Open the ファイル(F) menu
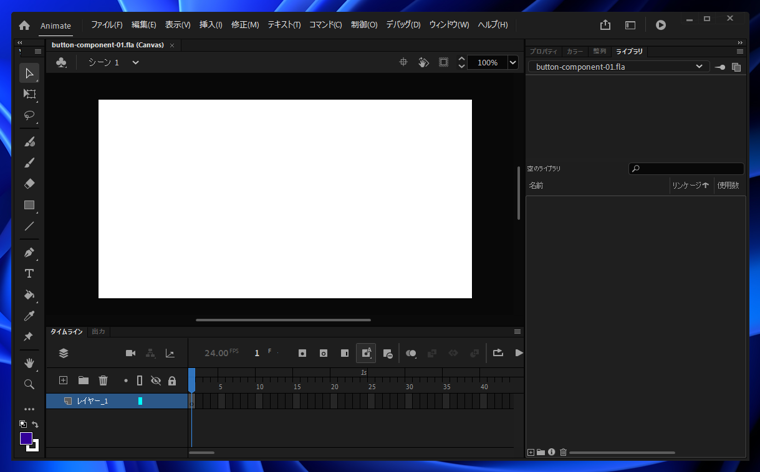Viewport: 760px width, 472px height. 107,25
